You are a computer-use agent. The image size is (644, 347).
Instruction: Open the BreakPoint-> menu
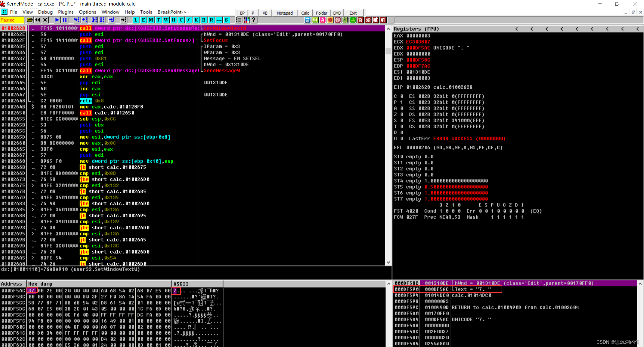(172, 12)
